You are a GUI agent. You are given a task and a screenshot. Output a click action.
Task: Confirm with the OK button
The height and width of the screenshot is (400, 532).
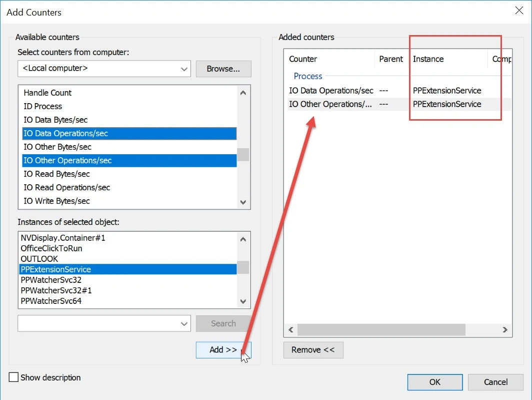[434, 382]
